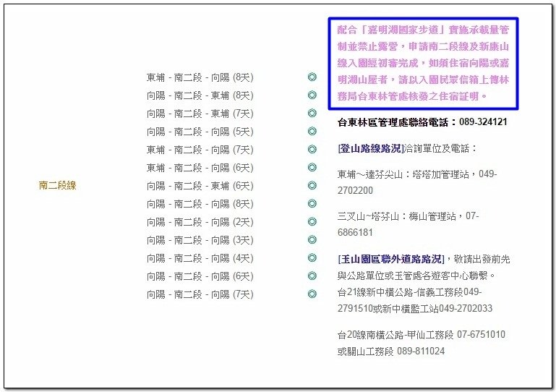Select route text 向陽 - 南二段 - 東埔 (6天)
The width and height of the screenshot is (556, 392).
click(x=200, y=186)
